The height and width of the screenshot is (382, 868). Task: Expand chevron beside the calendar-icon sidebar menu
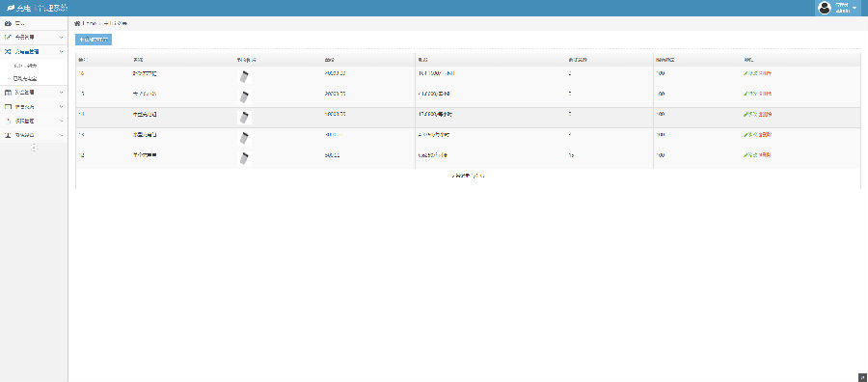click(61, 93)
